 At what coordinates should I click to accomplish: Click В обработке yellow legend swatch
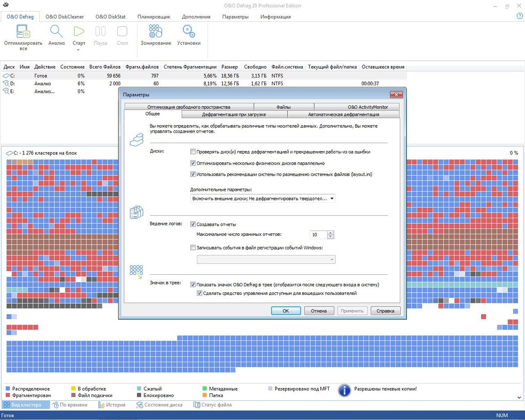coord(73,388)
